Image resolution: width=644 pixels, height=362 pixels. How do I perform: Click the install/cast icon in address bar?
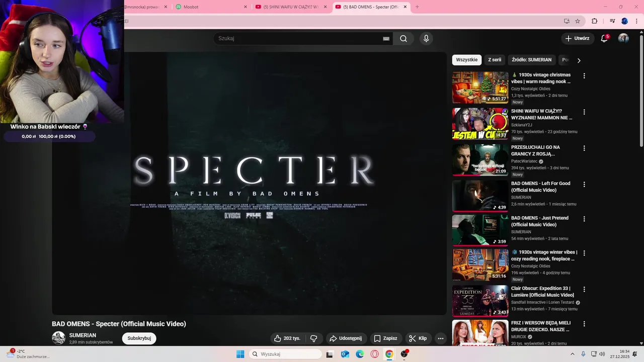(567, 21)
